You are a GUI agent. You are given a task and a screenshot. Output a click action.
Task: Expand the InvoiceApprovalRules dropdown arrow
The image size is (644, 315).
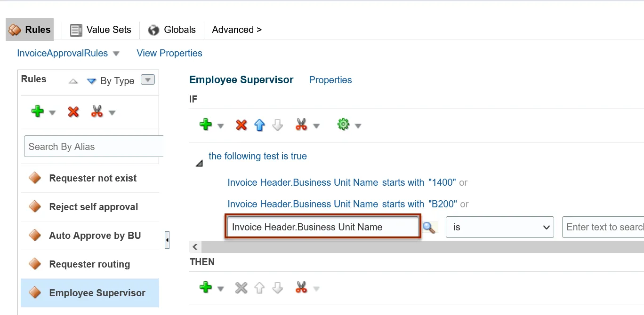116,54
